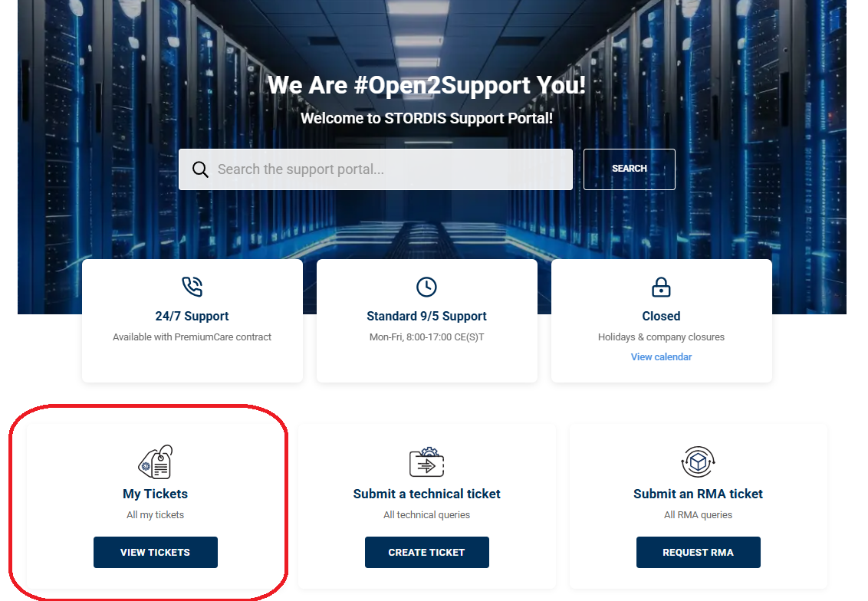Click 'We Are #Open2Support You!' banner title
Screen dimensions: 868x601
click(x=427, y=86)
